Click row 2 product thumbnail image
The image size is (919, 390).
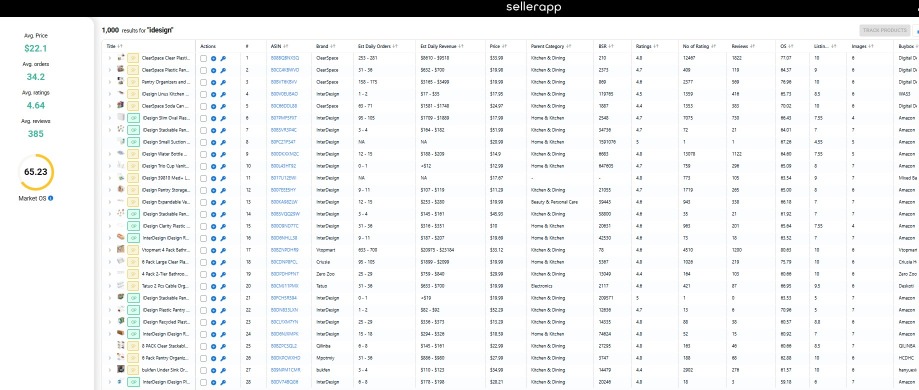coord(121,70)
